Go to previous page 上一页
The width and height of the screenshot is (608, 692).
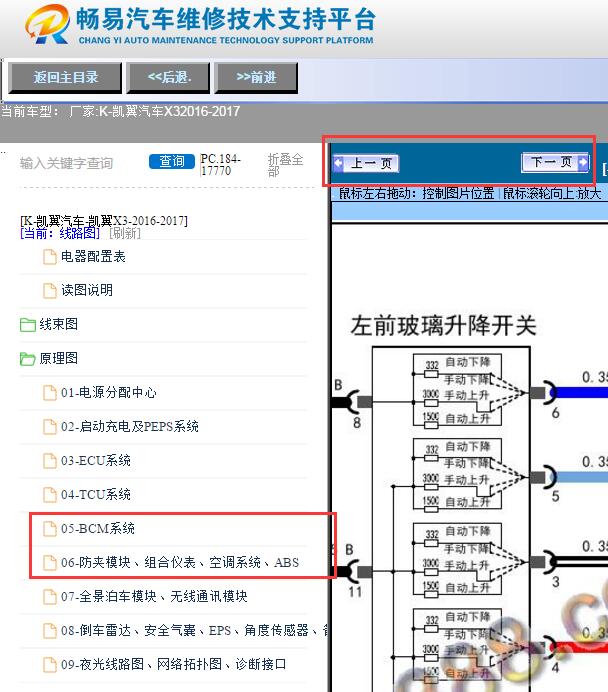click(x=366, y=163)
